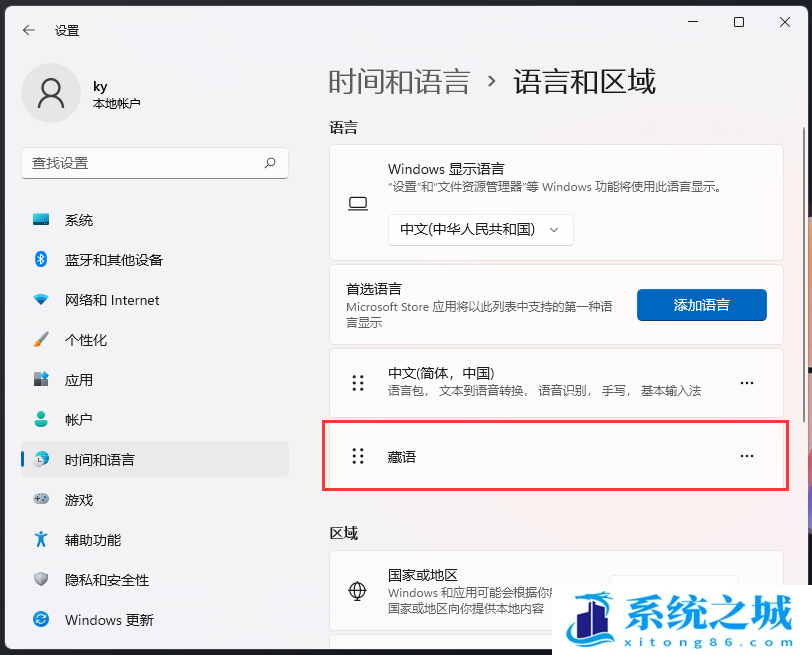Open more options for 藏语
The image size is (812, 655).
pyautogui.click(x=747, y=456)
